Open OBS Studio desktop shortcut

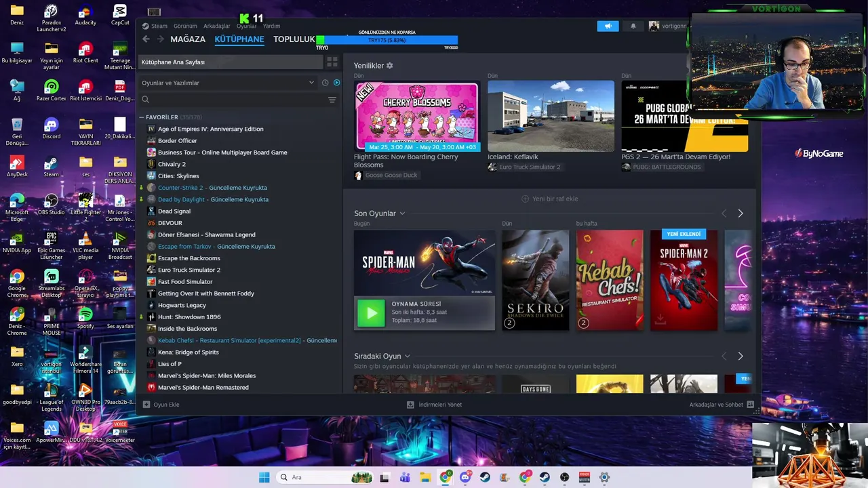tap(51, 205)
